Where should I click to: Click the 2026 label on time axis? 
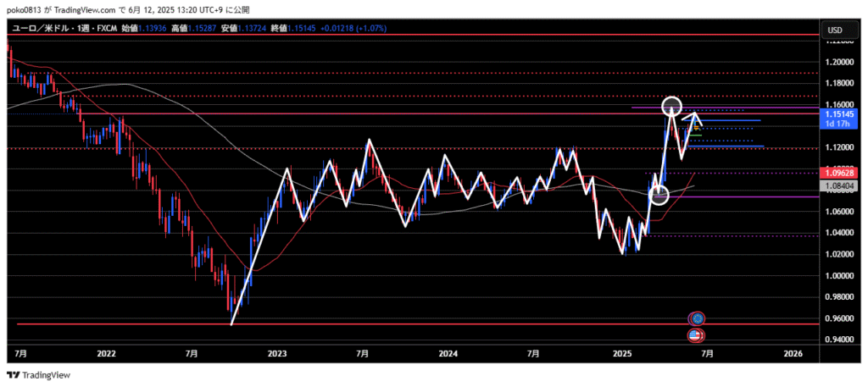click(x=793, y=352)
